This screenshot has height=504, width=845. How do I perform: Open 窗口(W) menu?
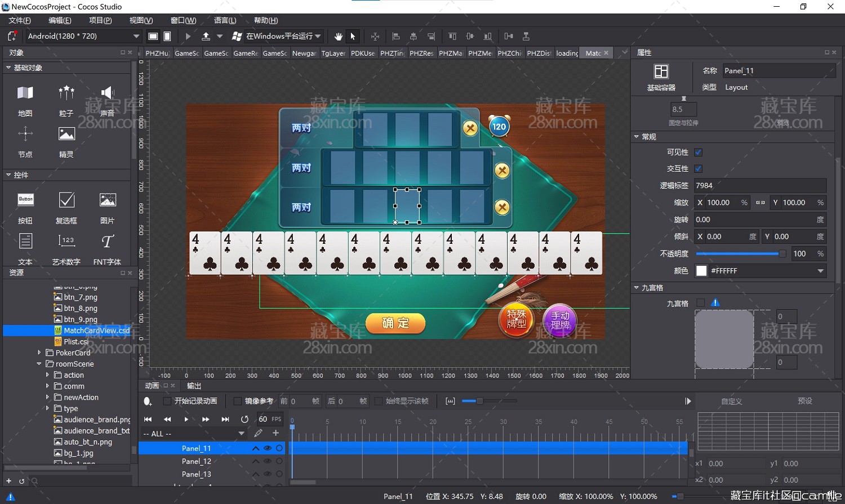183,20
